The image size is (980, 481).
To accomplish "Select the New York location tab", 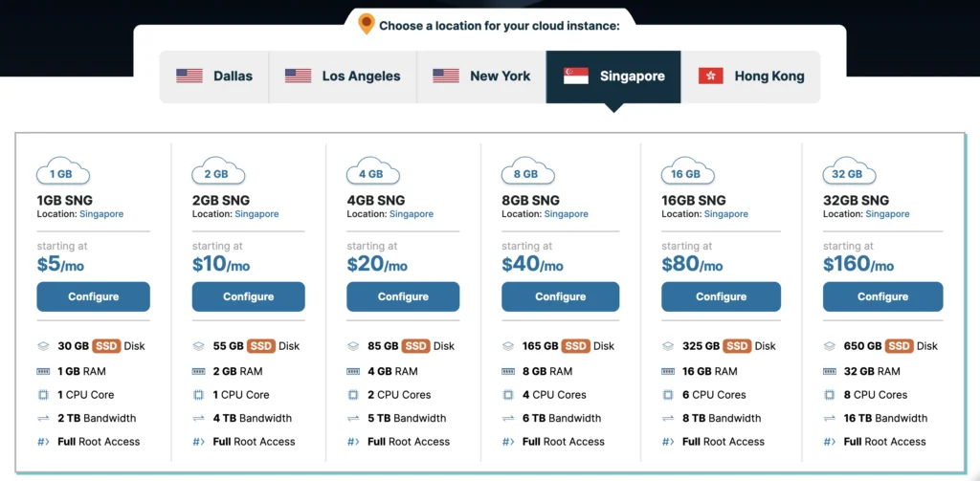I will (481, 77).
